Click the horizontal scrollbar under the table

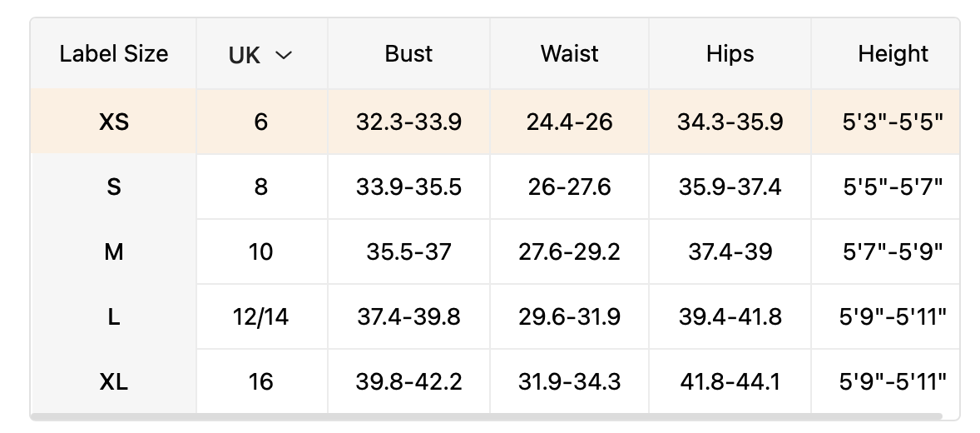pyautogui.click(x=487, y=416)
